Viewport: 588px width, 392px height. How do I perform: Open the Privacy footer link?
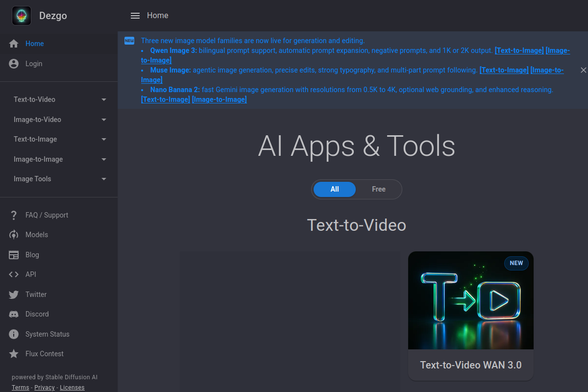click(45, 388)
